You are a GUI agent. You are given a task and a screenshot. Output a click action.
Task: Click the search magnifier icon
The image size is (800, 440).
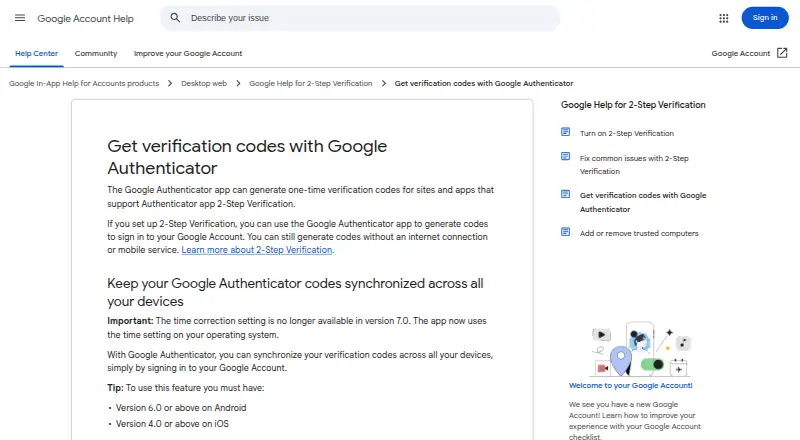click(x=175, y=18)
